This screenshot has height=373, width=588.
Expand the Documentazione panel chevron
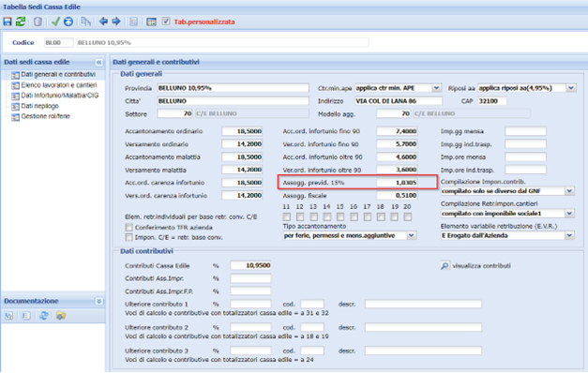[99, 301]
